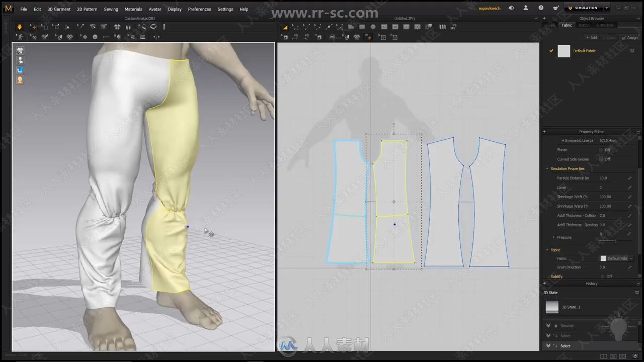Click the fabric swatch in Property Editor Fabric row
This screenshot has width=644, height=362.
pos(603,258)
